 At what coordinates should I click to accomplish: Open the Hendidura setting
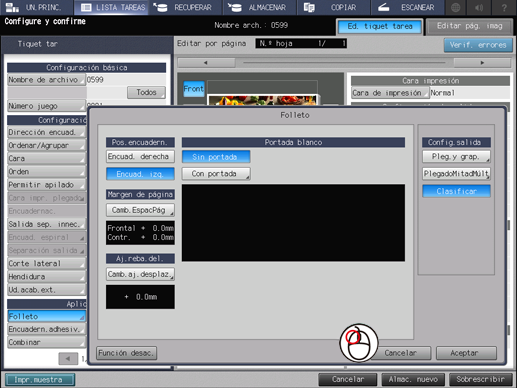tap(46, 277)
